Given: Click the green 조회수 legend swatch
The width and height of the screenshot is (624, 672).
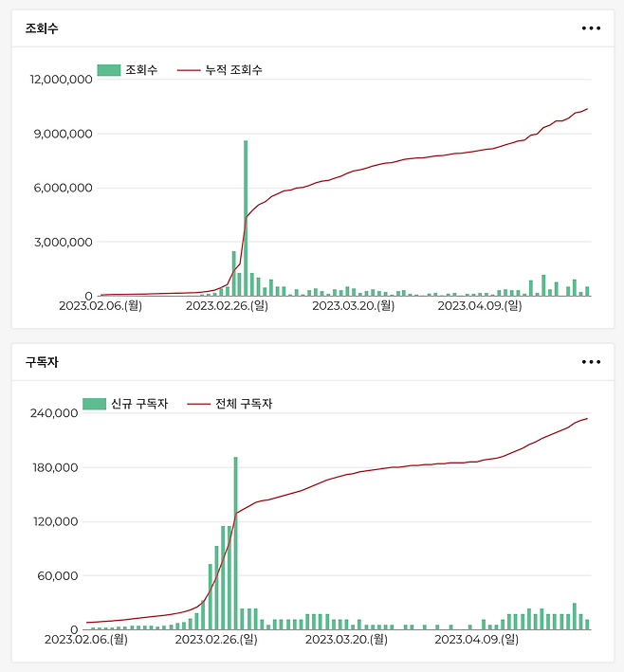Looking at the screenshot, I should pyautogui.click(x=109, y=70).
